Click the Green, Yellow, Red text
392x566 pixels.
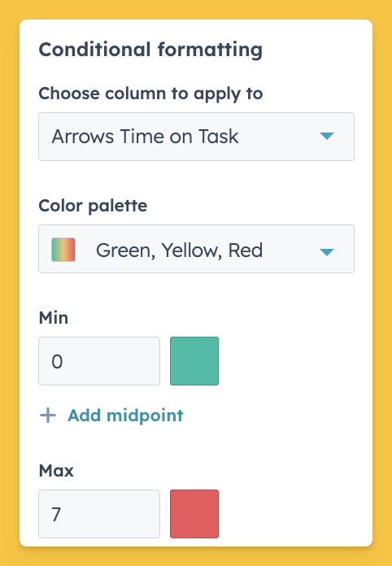click(179, 250)
